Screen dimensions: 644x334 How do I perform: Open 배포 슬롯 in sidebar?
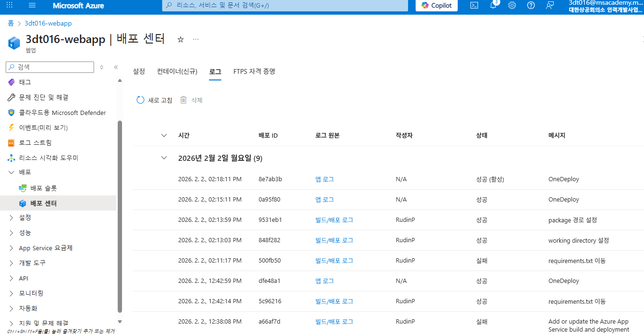44,188
